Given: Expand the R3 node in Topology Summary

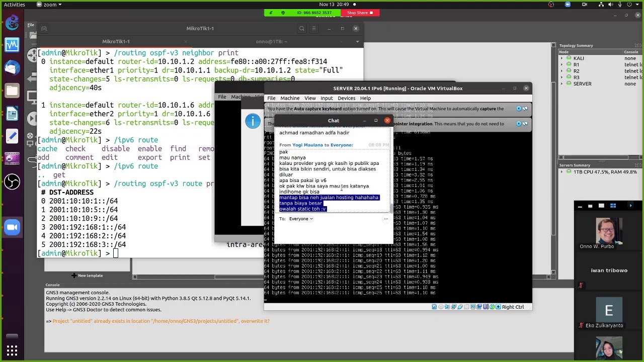Looking at the screenshot, I should point(562,77).
